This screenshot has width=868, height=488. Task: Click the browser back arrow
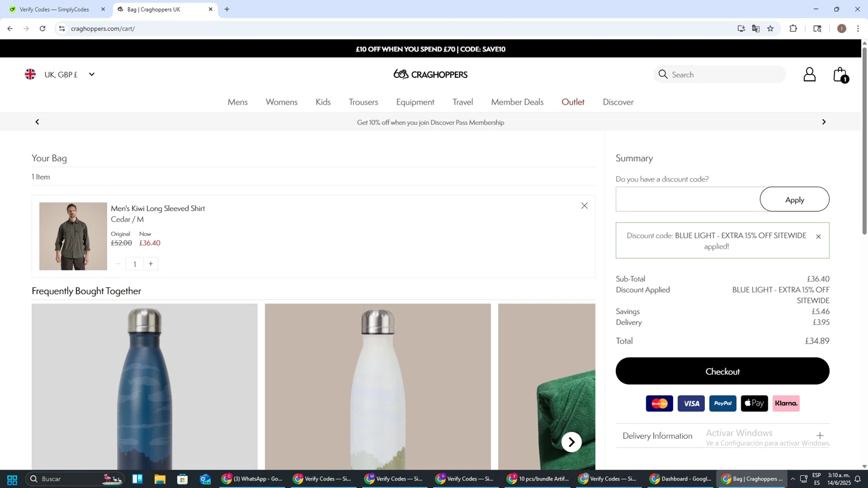click(x=10, y=28)
